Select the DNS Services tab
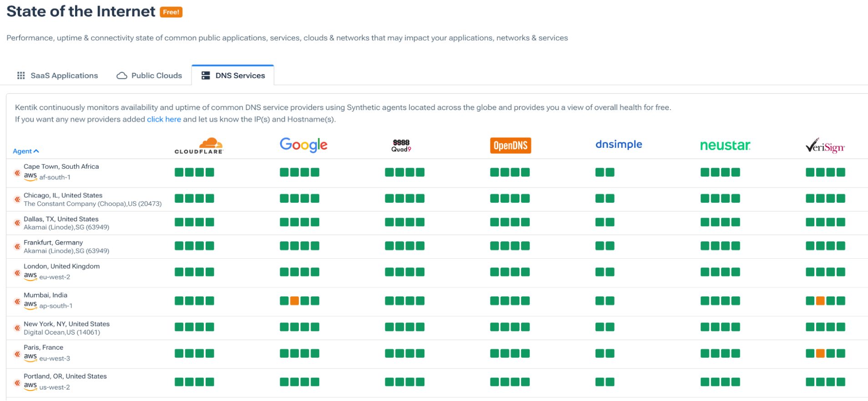Viewport: 868px width, 401px height. click(x=233, y=75)
